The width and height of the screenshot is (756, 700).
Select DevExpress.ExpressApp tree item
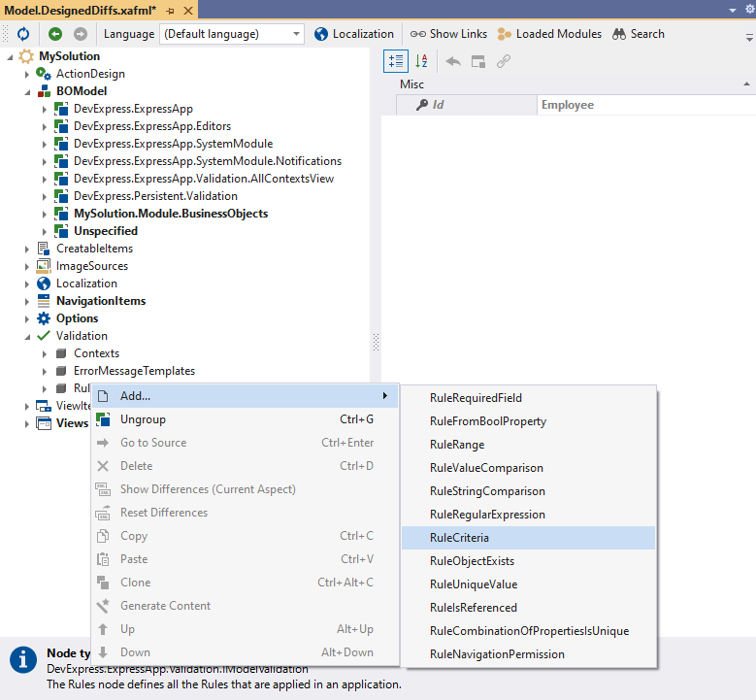(x=133, y=109)
